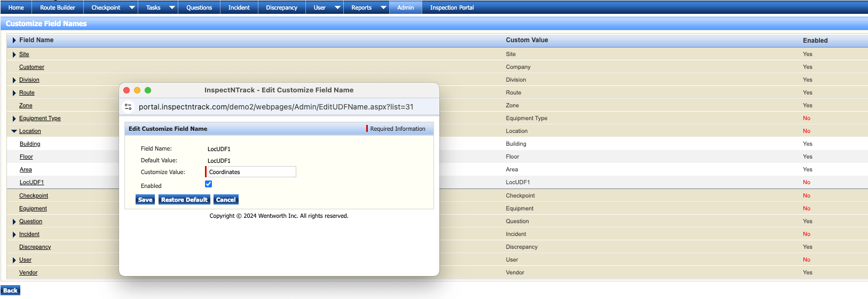This screenshot has width=868, height=299.
Task: Open the Tasks menu dropdown arrow
Action: pyautogui.click(x=172, y=7)
